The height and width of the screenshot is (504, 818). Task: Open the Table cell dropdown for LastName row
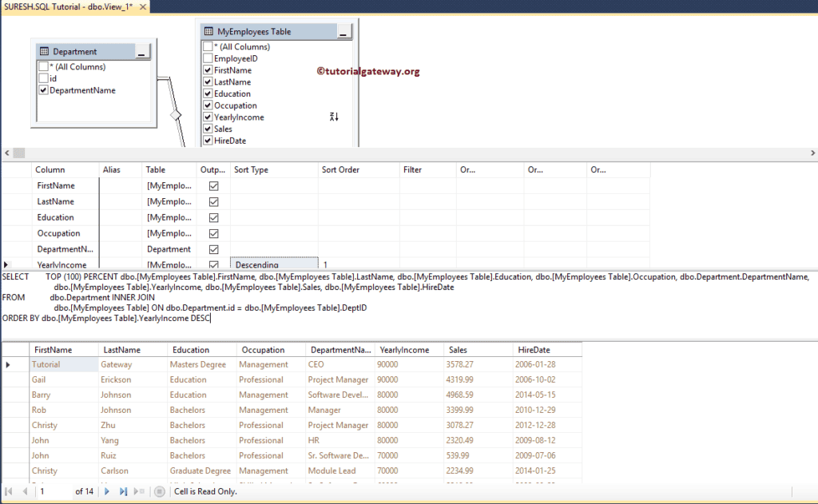point(169,201)
